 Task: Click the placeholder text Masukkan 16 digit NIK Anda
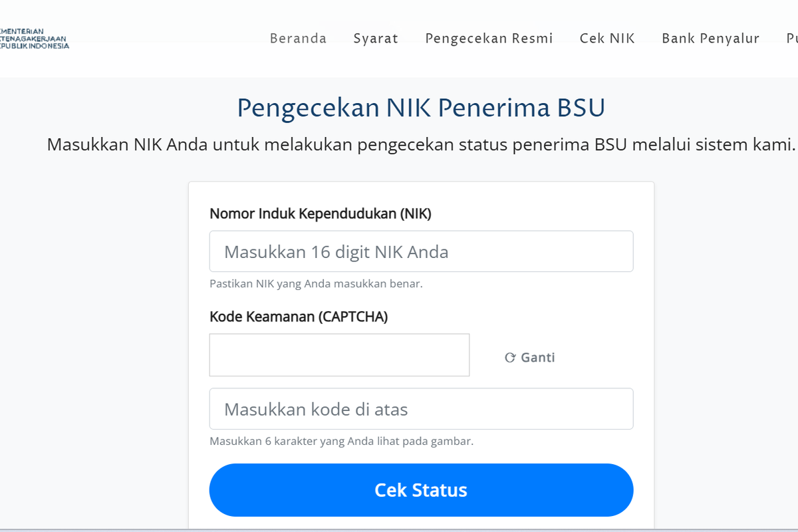coord(336,252)
